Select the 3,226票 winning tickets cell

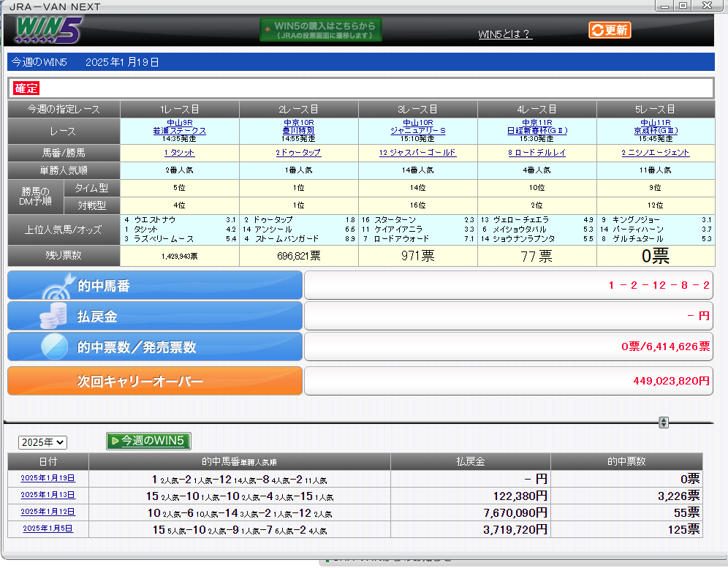click(x=626, y=496)
